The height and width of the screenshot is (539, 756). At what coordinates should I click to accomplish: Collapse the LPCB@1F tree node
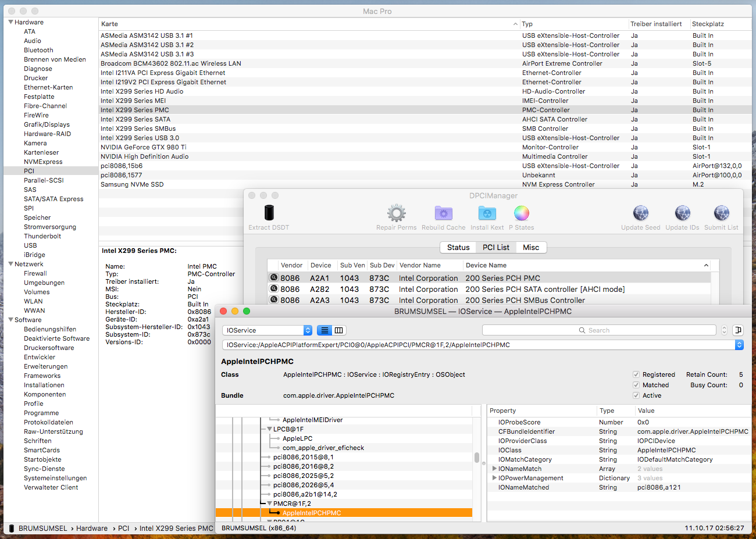[269, 429]
